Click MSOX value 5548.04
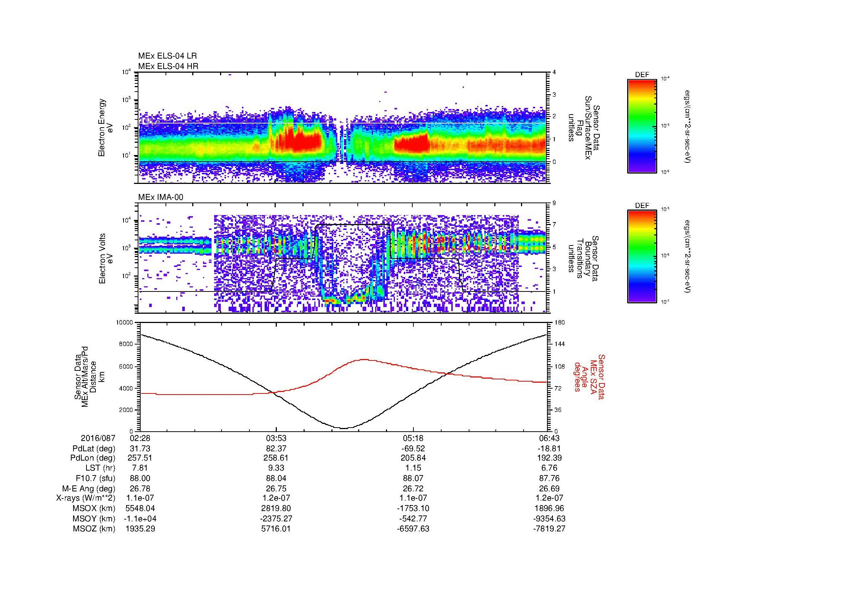 point(140,508)
